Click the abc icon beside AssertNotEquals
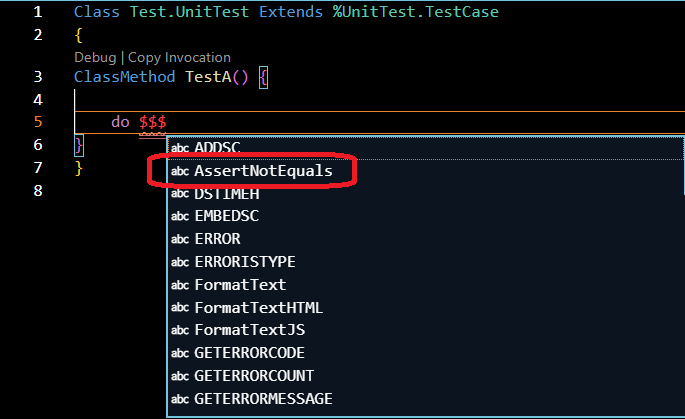The width and height of the screenshot is (685, 419). (x=180, y=172)
